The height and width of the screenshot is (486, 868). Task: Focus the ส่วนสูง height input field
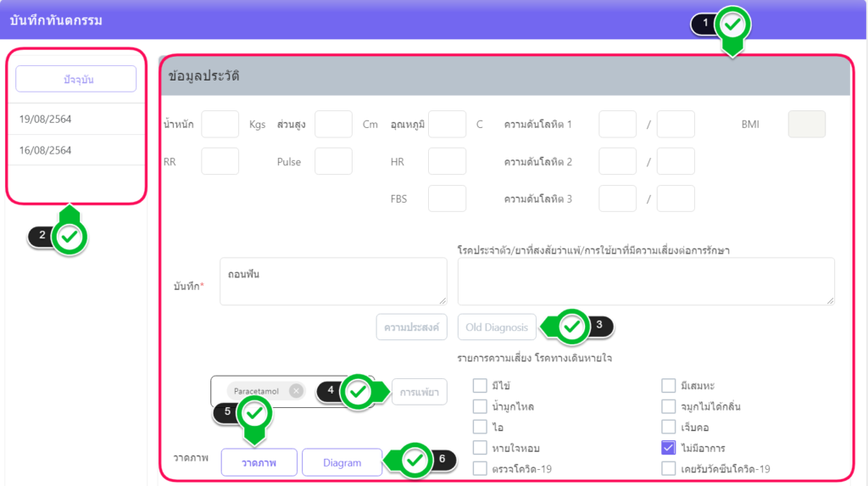[333, 124]
